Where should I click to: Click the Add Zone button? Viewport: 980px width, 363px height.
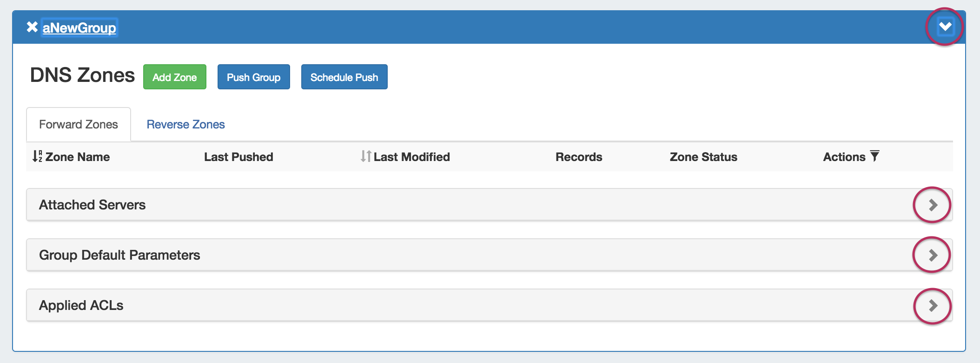tap(175, 77)
